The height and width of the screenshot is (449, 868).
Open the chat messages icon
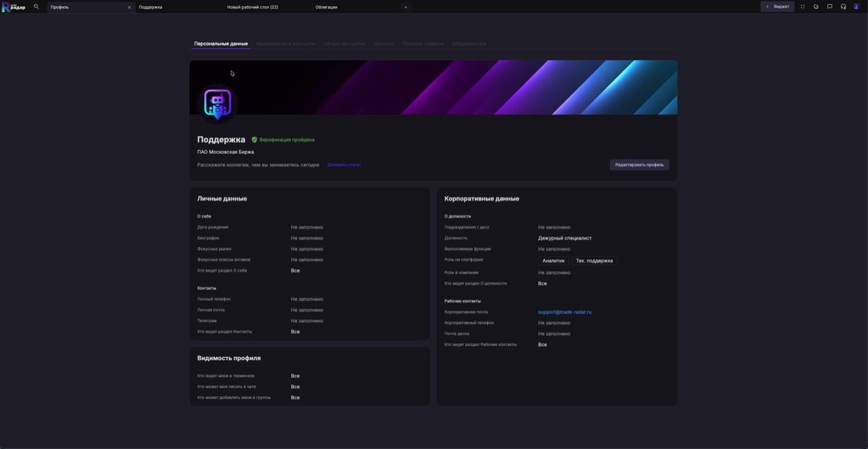click(830, 7)
